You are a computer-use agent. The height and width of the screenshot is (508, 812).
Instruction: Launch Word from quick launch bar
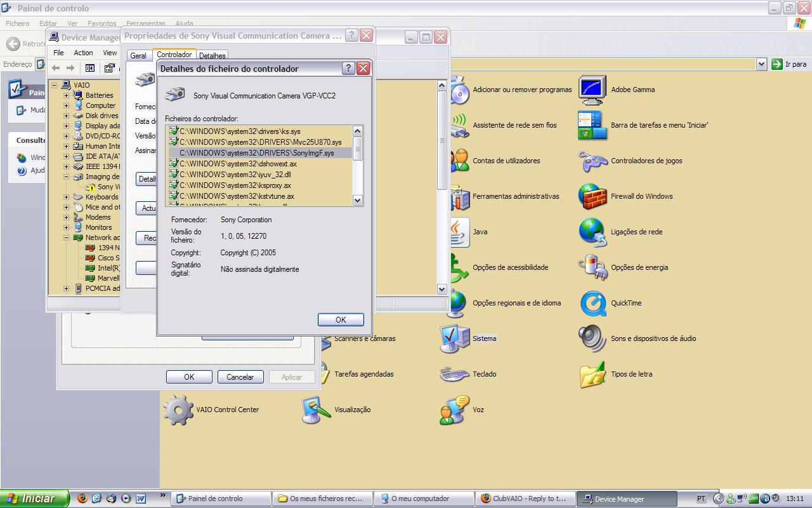click(140, 498)
